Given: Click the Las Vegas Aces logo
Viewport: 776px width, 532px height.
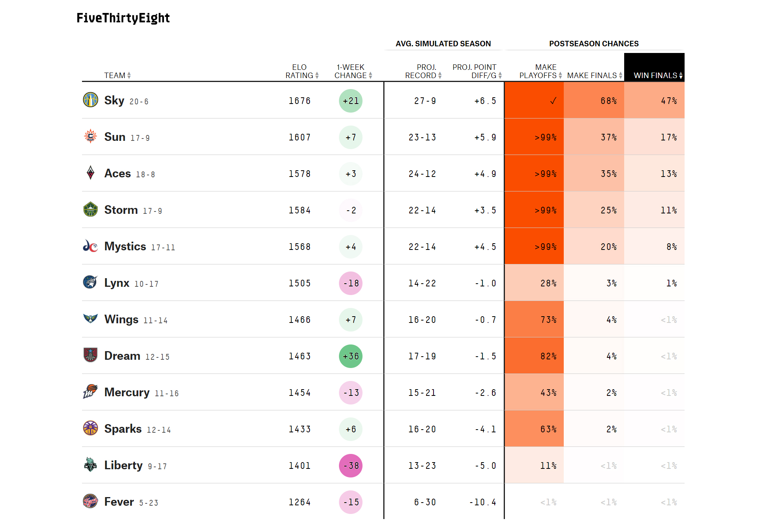Looking at the screenshot, I should tap(91, 173).
